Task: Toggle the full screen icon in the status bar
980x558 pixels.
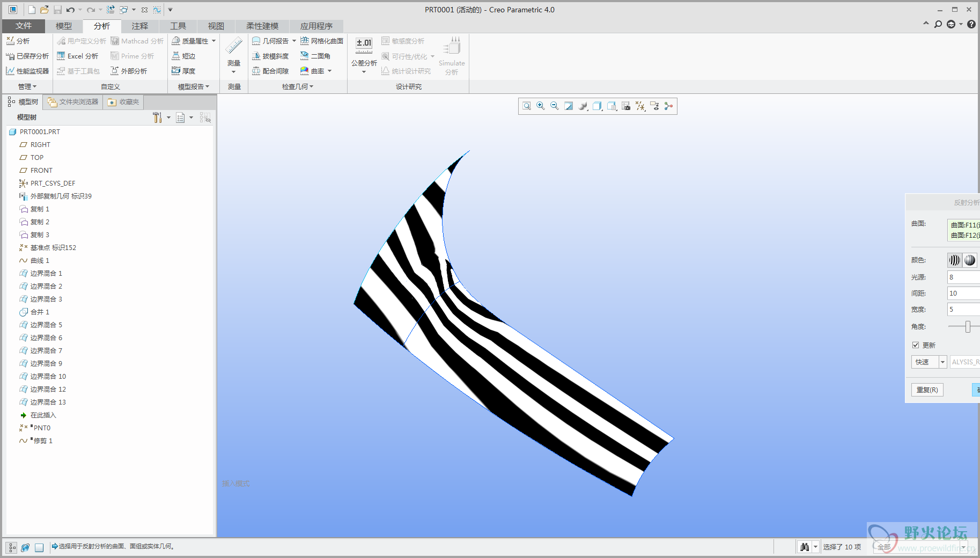Action: pos(39,547)
